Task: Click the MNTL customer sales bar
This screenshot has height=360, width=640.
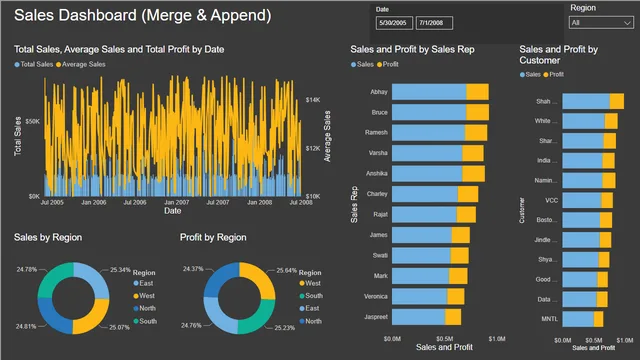Action: tap(578, 319)
